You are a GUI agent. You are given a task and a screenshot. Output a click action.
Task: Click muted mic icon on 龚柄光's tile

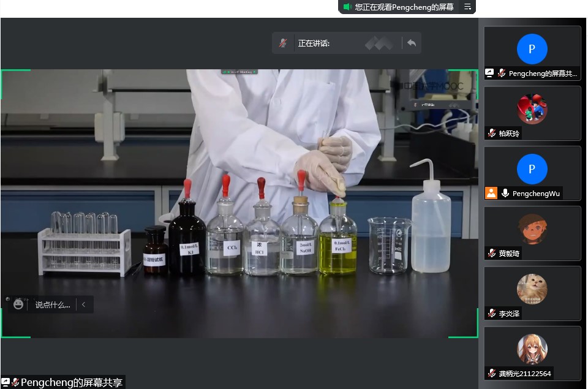pyautogui.click(x=492, y=373)
